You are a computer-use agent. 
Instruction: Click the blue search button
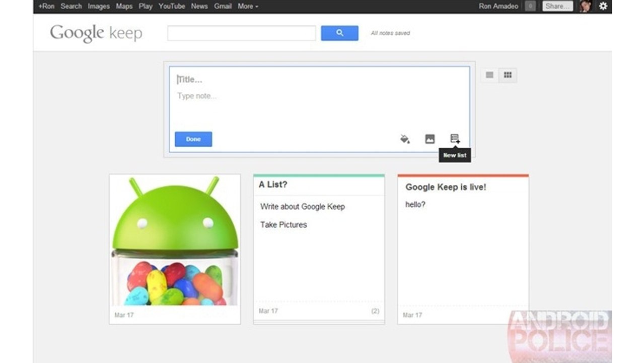click(339, 33)
